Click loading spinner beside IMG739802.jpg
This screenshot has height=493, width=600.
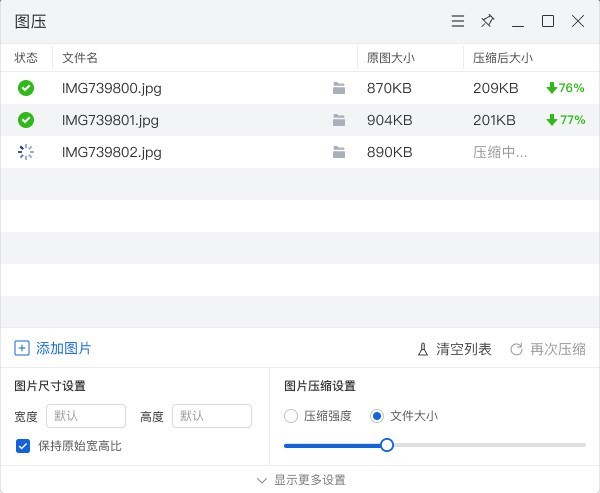26,152
